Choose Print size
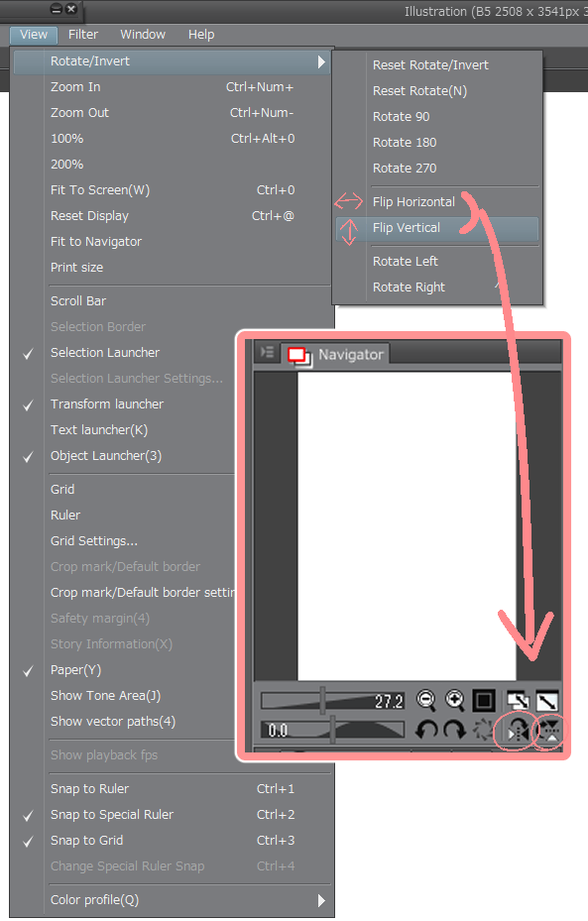Screen dimensions: 588x921 click(x=172, y=268)
